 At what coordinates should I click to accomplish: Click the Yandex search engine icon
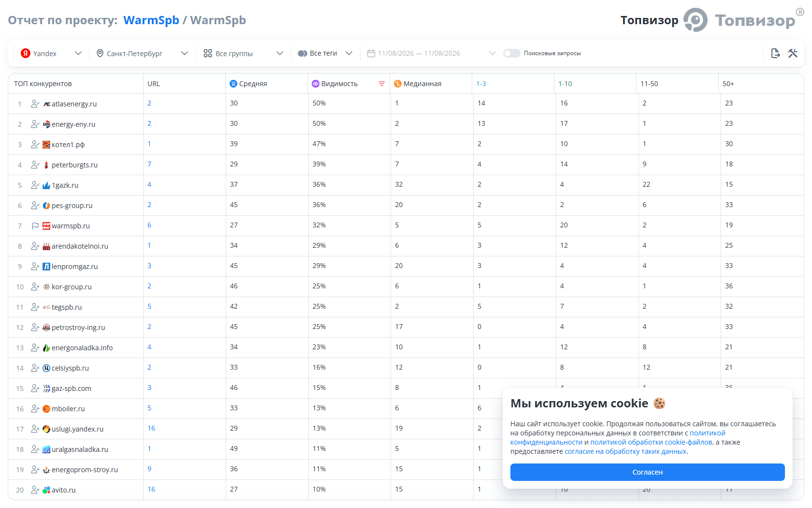click(26, 53)
